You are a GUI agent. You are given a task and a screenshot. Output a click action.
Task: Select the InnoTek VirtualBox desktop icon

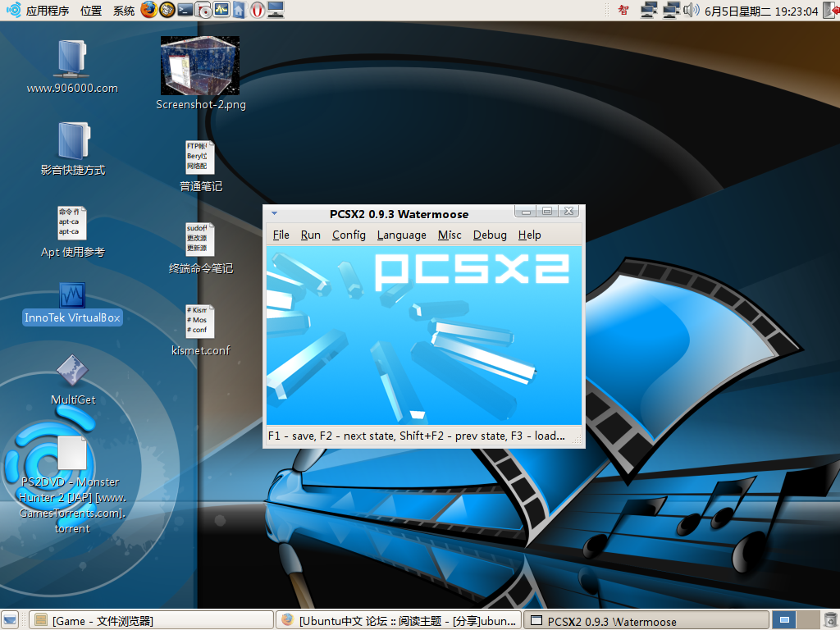[72, 304]
